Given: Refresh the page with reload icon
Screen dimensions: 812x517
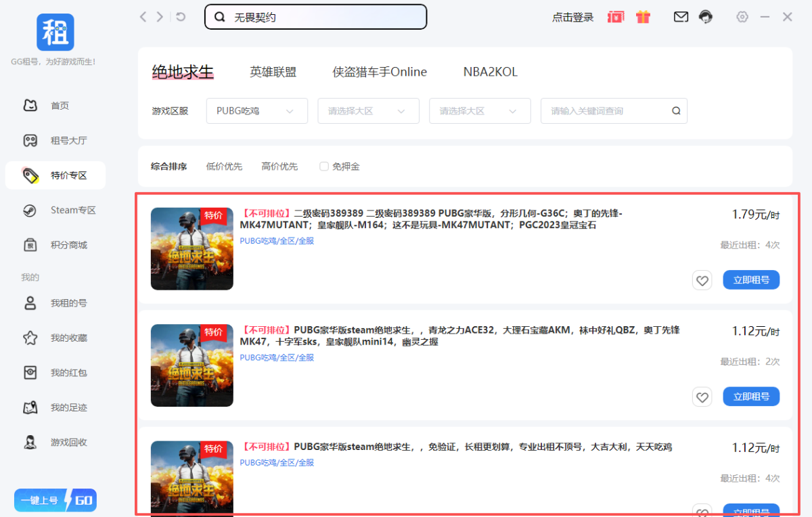Looking at the screenshot, I should [181, 17].
